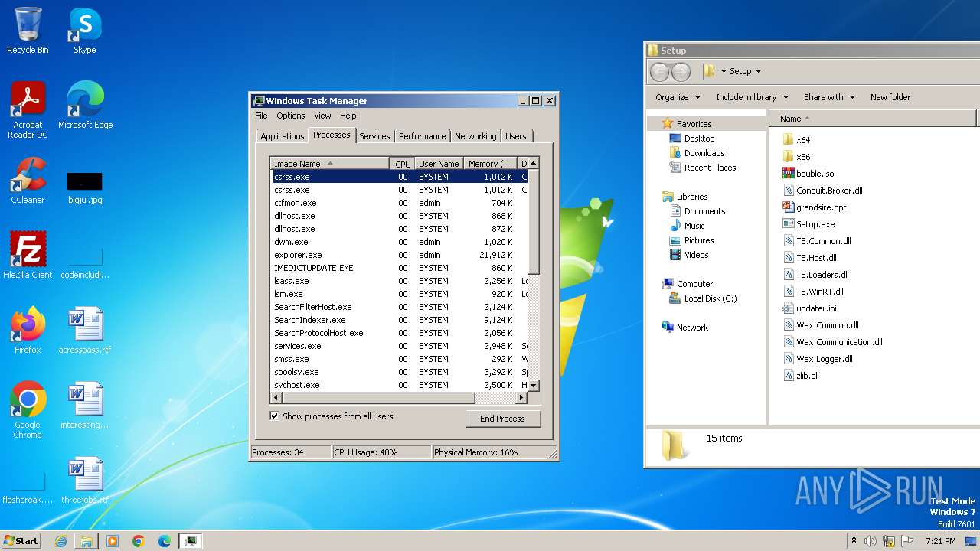980x551 pixels.
Task: Click Internet Explorer icon in taskbar
Action: click(60, 541)
